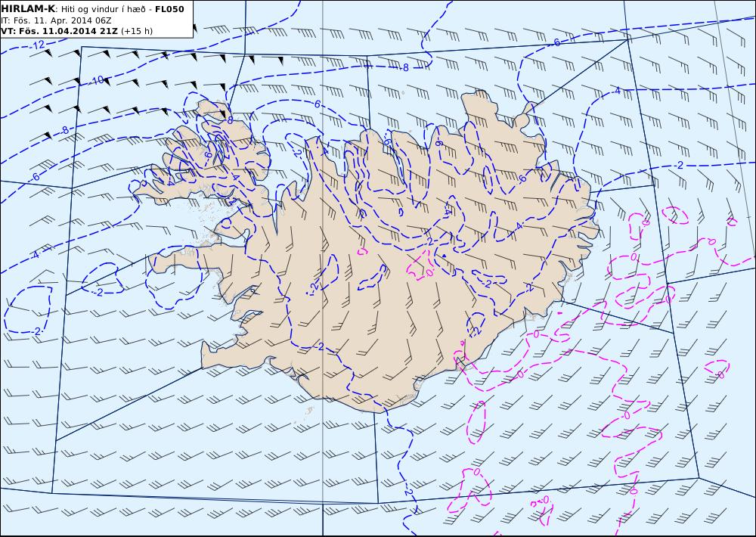756x537 pixels.
Task: Click the -12 isotherm label
Action: (38, 45)
